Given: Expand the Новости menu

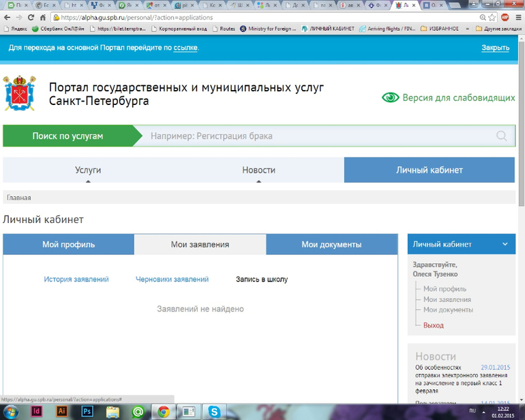Looking at the screenshot, I should [x=258, y=170].
